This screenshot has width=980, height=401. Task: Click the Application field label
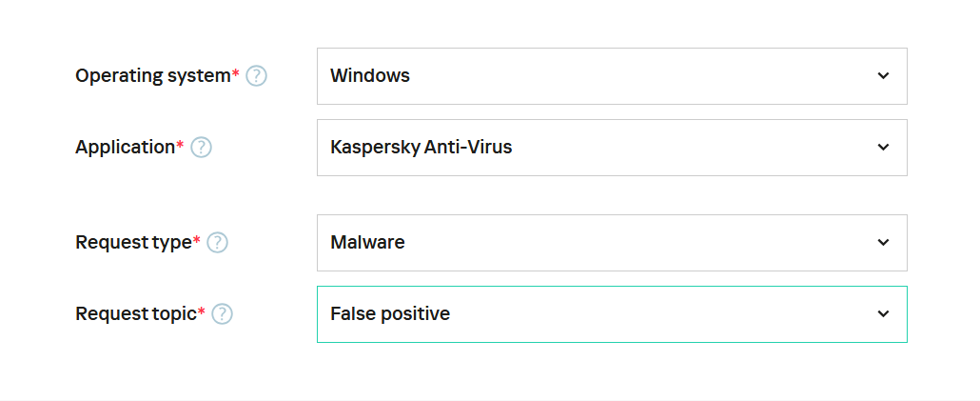click(x=125, y=148)
